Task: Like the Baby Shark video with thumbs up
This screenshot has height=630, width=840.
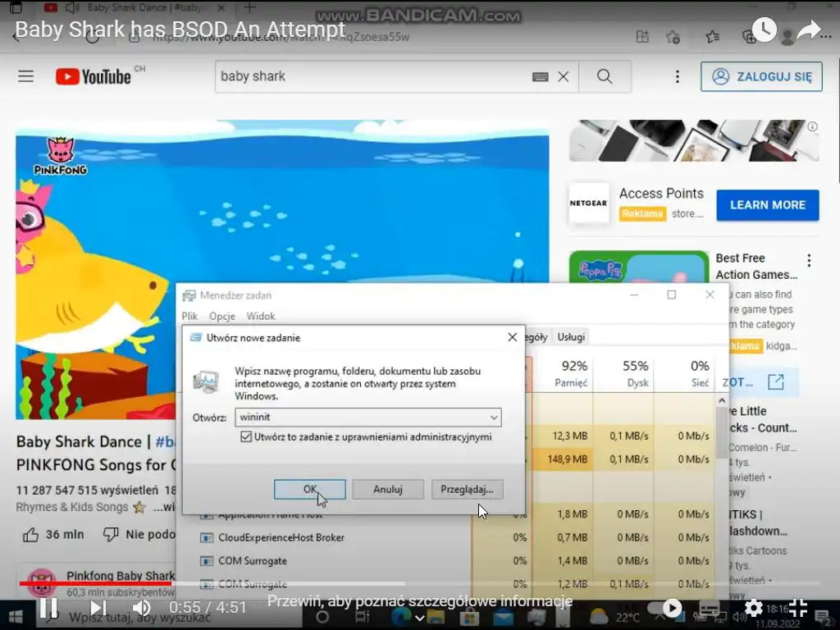Action: (x=30, y=534)
